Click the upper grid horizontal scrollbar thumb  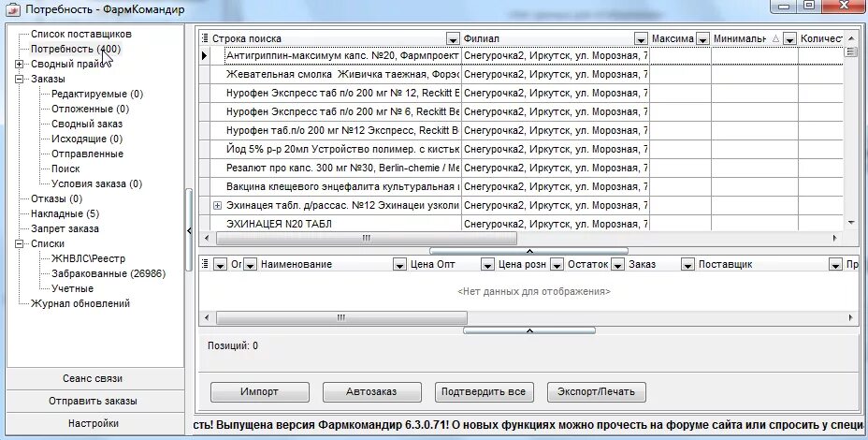(x=366, y=239)
